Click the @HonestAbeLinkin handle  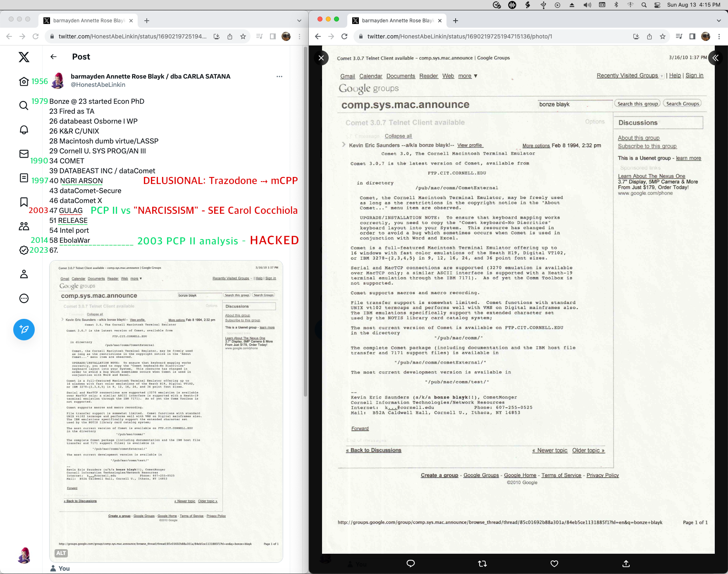coord(98,85)
